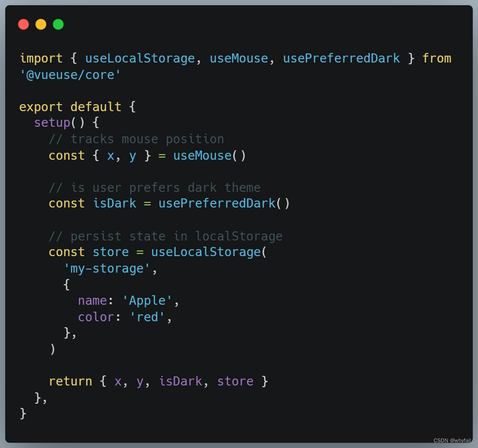
Task: Select usePreferredDark in the import statement
Action: coord(342,59)
